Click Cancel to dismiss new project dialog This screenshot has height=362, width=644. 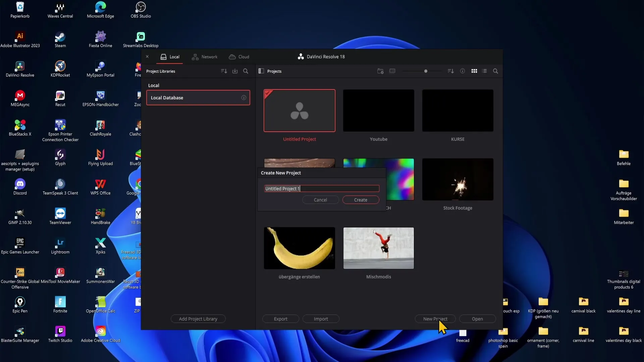pyautogui.click(x=320, y=200)
